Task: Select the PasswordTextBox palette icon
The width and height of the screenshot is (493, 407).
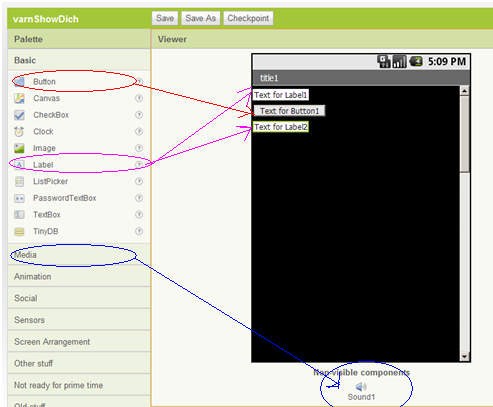Action: tap(19, 198)
